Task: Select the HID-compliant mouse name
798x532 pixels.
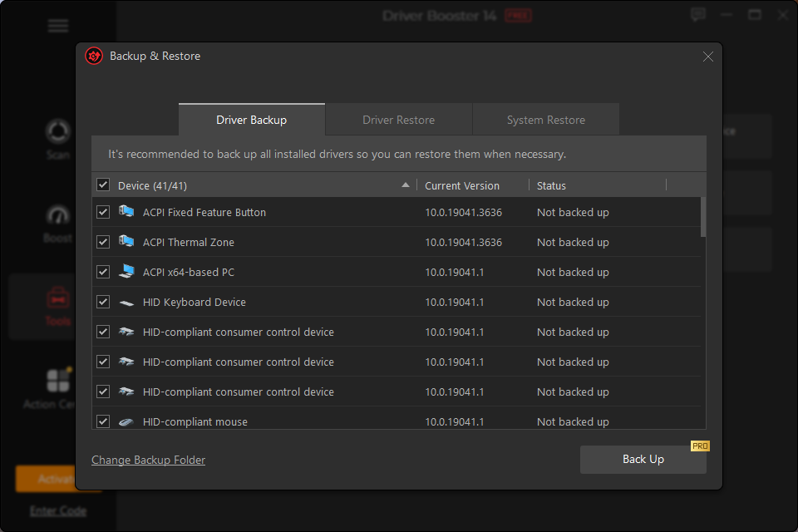Action: [x=195, y=422]
